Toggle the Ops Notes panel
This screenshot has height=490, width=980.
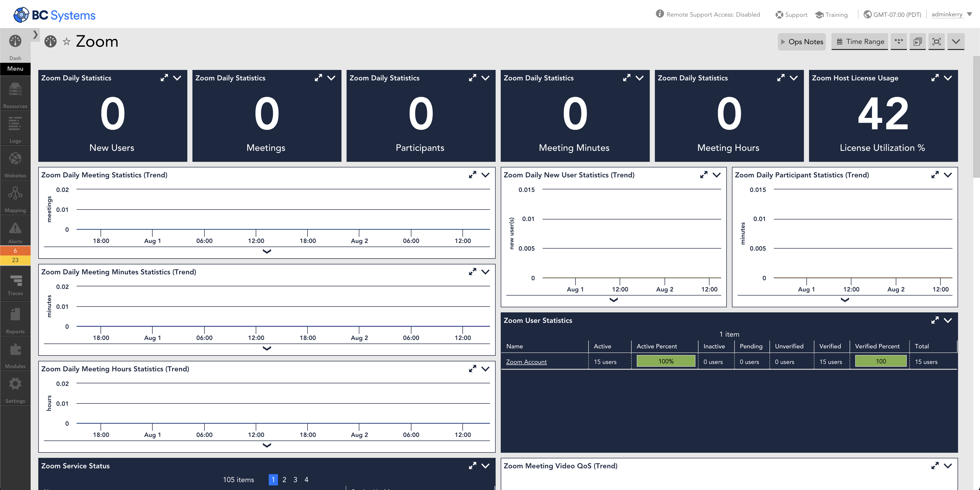click(x=802, y=41)
